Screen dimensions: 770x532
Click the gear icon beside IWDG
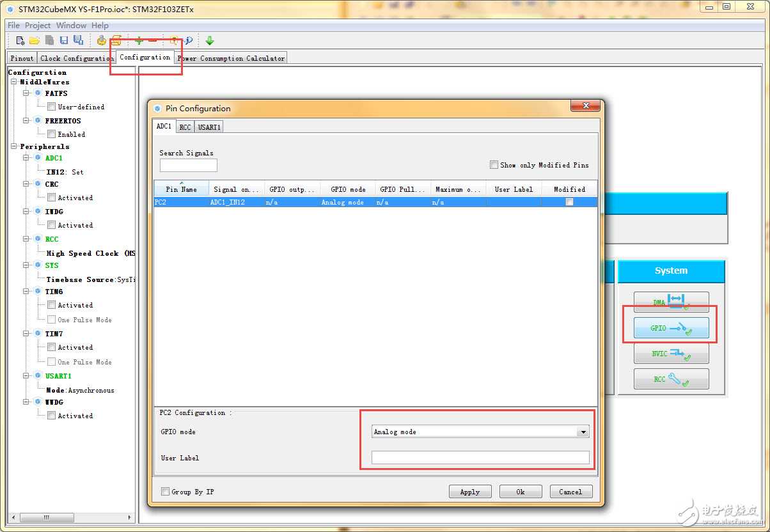38,211
